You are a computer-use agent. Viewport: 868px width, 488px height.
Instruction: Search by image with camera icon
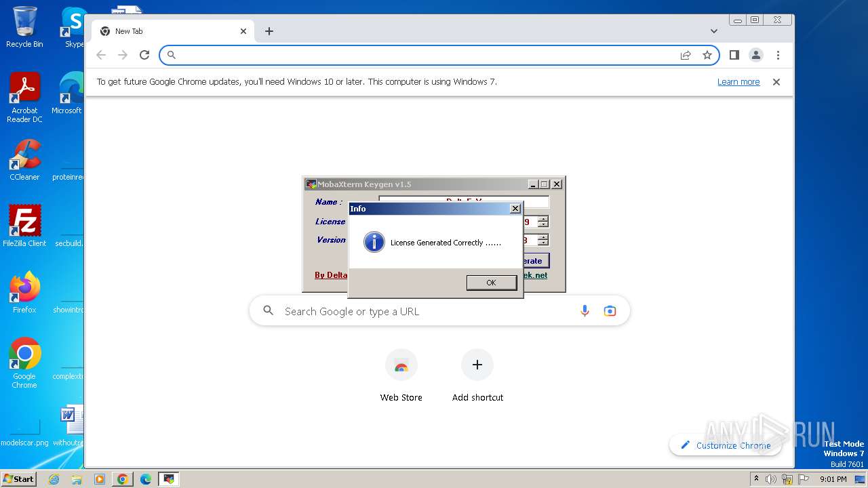click(x=610, y=311)
